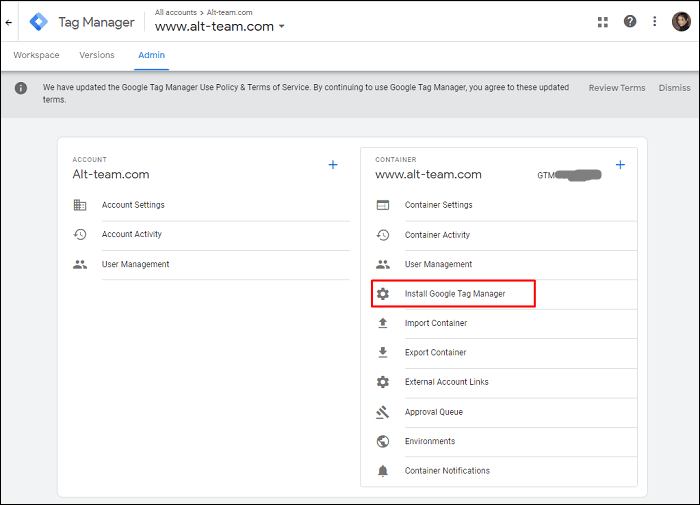Click the Account Activity history icon
This screenshot has height=505, width=700.
(80, 234)
